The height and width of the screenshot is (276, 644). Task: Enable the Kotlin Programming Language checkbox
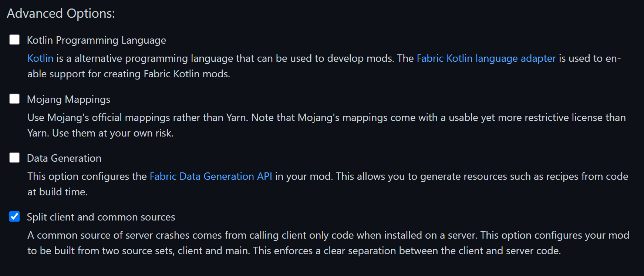14,40
